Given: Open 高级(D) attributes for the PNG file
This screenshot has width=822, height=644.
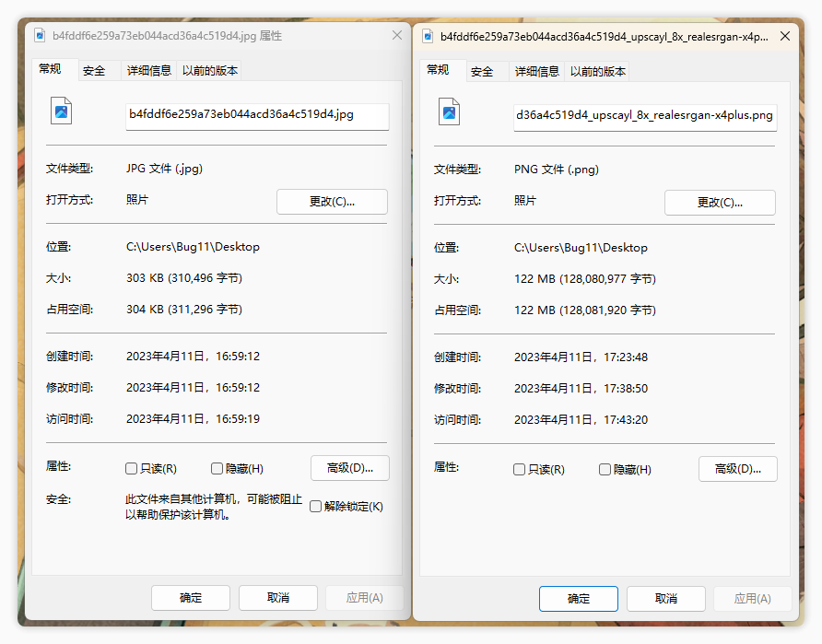Looking at the screenshot, I should (737, 469).
